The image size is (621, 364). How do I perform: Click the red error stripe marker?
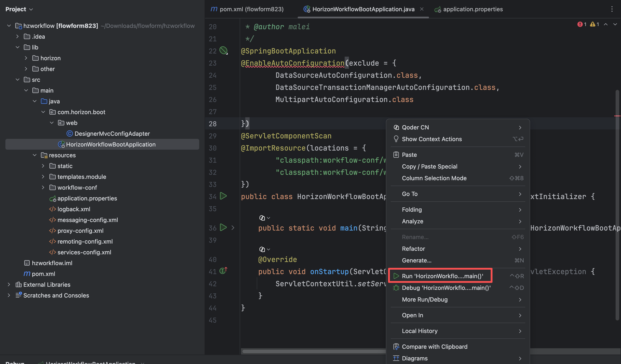(x=617, y=116)
